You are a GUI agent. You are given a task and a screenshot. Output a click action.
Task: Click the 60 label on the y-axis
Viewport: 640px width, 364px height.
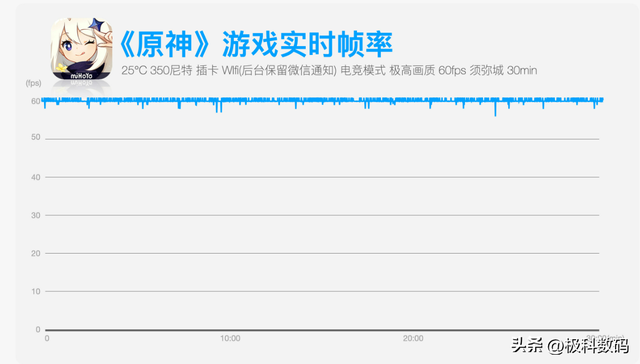pyautogui.click(x=36, y=101)
